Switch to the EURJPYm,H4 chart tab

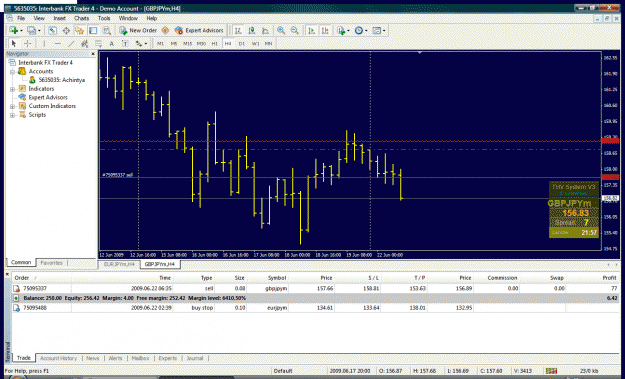(x=119, y=264)
